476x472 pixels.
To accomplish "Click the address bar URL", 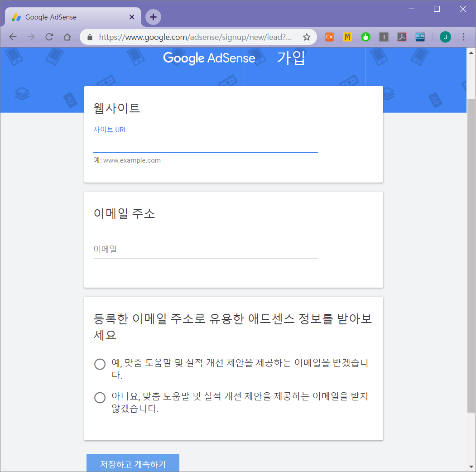I will point(195,37).
